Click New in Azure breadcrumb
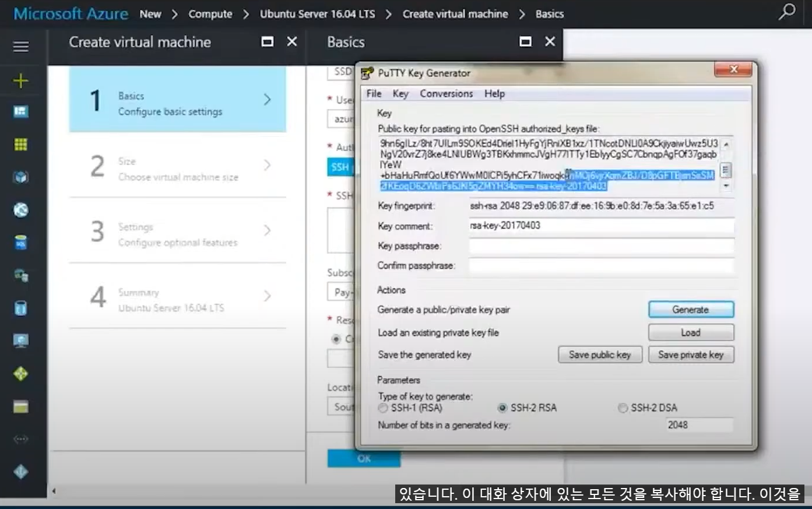This screenshot has width=812, height=509. pos(150,14)
